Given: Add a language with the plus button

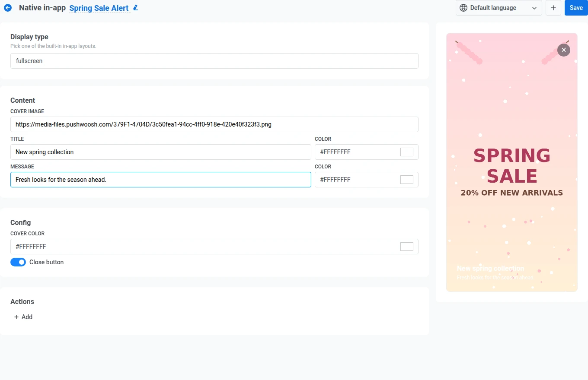Looking at the screenshot, I should pos(553,8).
